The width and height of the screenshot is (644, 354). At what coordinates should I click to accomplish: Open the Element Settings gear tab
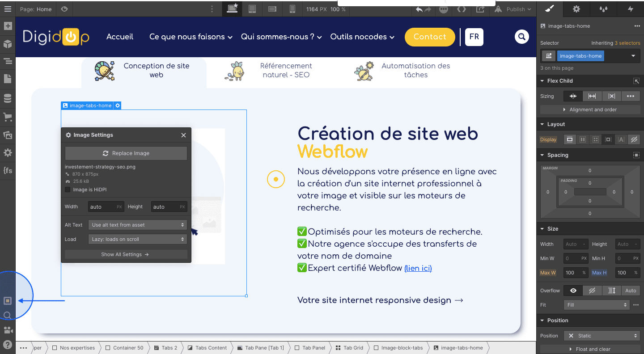tap(576, 9)
